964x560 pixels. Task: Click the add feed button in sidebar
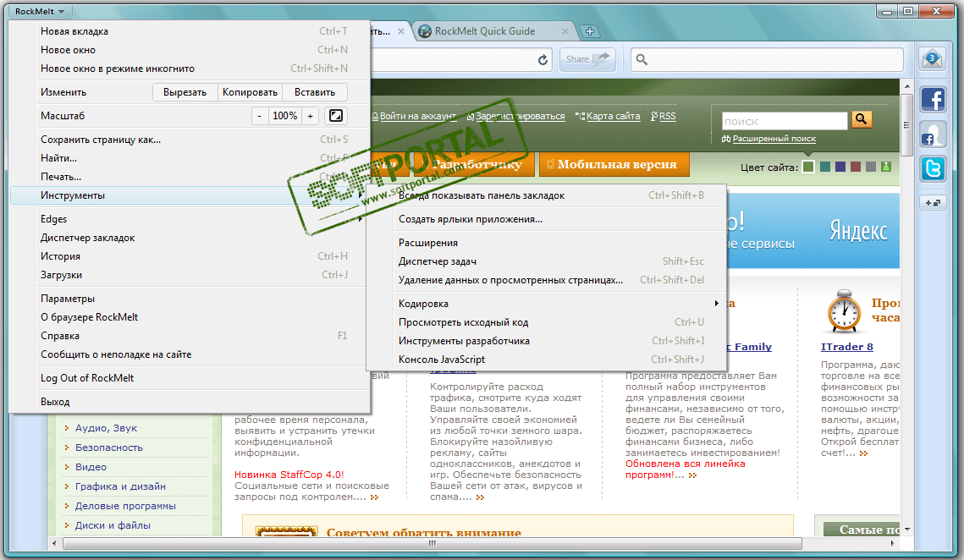933,203
